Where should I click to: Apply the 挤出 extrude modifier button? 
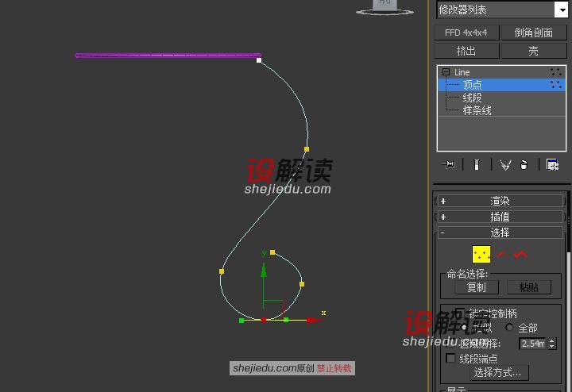[x=466, y=51]
